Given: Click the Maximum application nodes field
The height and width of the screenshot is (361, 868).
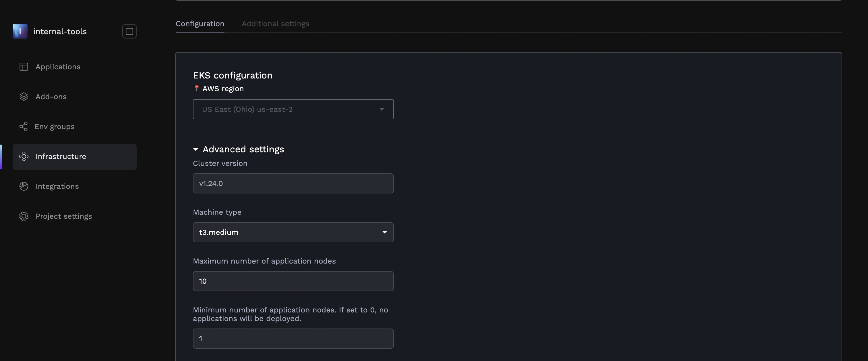Looking at the screenshot, I should point(293,281).
